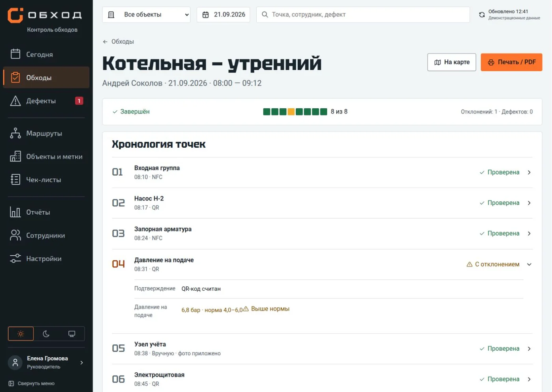Open the 21.09.2026 date picker
The image size is (552, 392).
point(223,15)
